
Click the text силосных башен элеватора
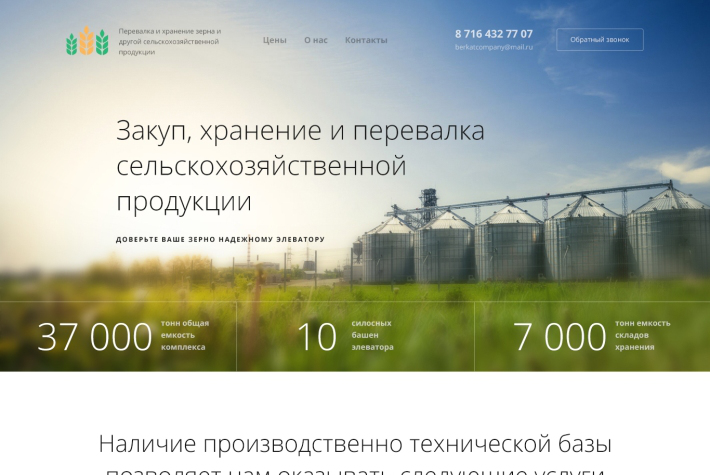[372, 335]
